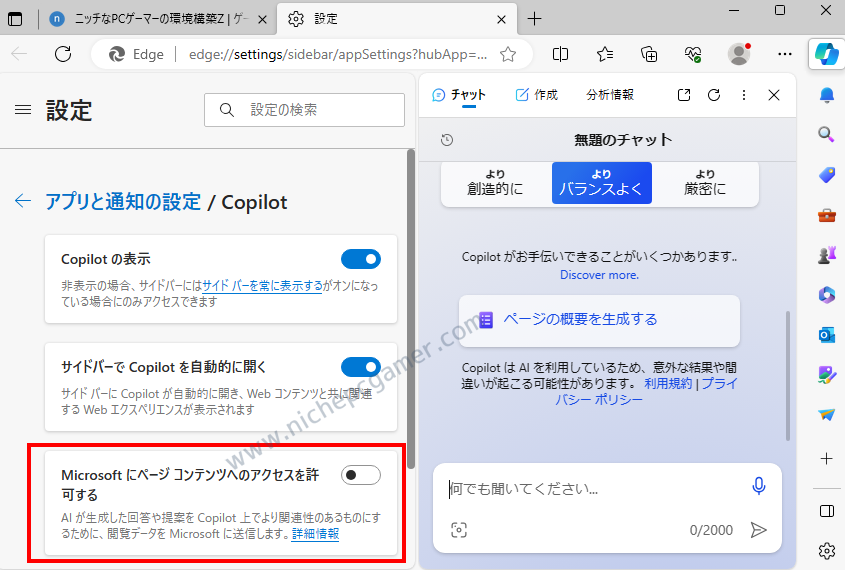Open the Drop paper plane sidebar icon
845x570 pixels.
click(x=826, y=414)
